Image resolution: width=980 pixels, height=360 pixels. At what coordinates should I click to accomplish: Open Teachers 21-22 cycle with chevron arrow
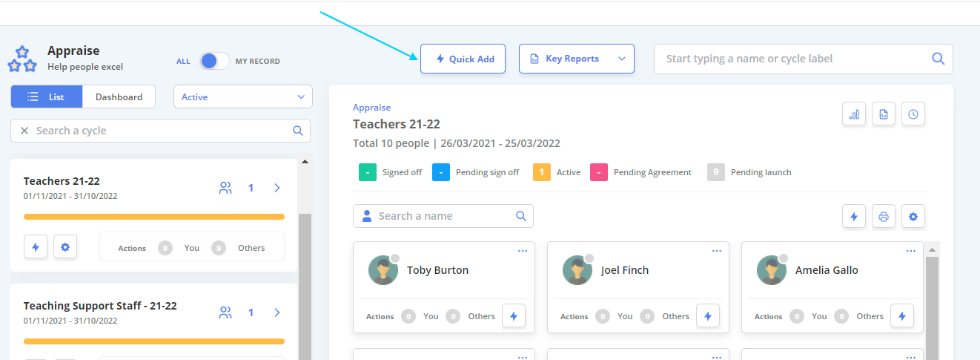(x=277, y=188)
